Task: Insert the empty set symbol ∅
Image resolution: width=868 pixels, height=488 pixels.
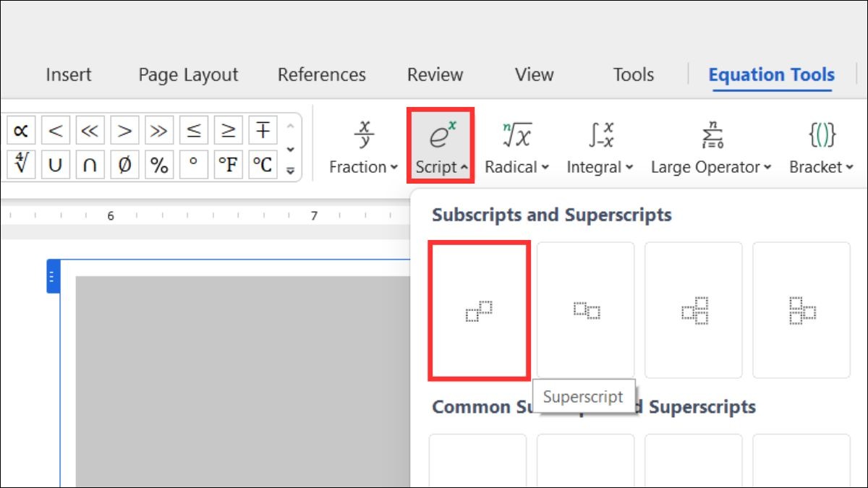Action: pyautogui.click(x=124, y=164)
